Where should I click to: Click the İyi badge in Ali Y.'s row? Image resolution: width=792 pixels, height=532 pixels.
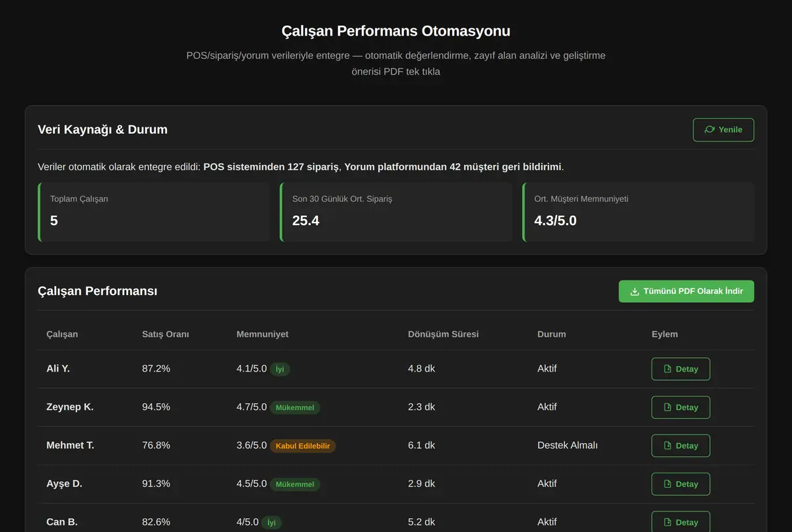(x=280, y=369)
